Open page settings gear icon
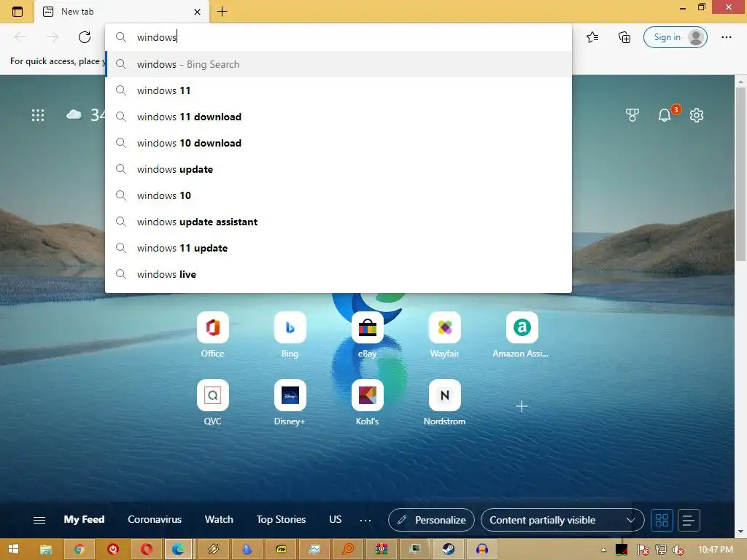Screen dimensions: 747x560 point(697,114)
